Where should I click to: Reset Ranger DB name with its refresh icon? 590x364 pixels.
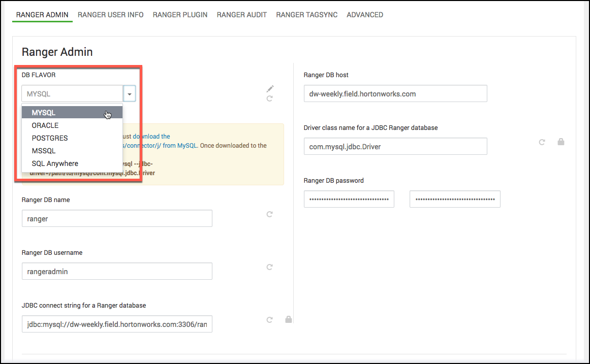pos(270,214)
